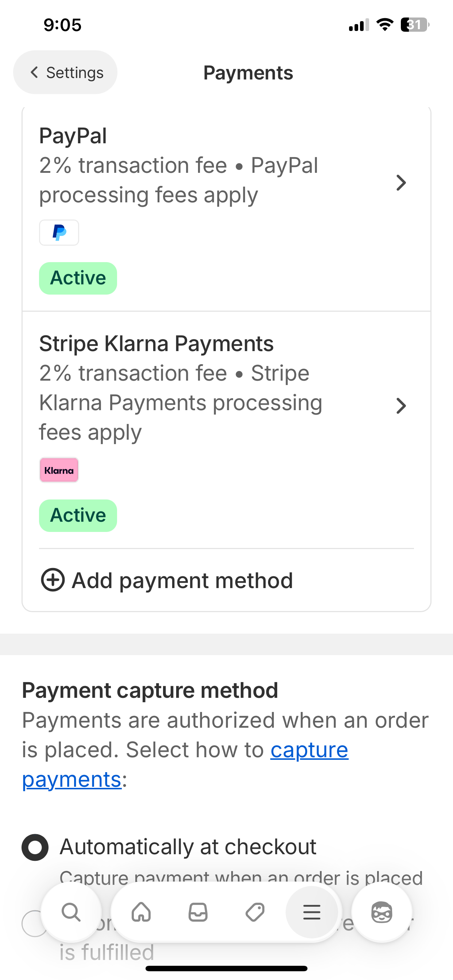Screen dimensions: 453x980
Task: Tap Add payment method
Action: pos(182,580)
